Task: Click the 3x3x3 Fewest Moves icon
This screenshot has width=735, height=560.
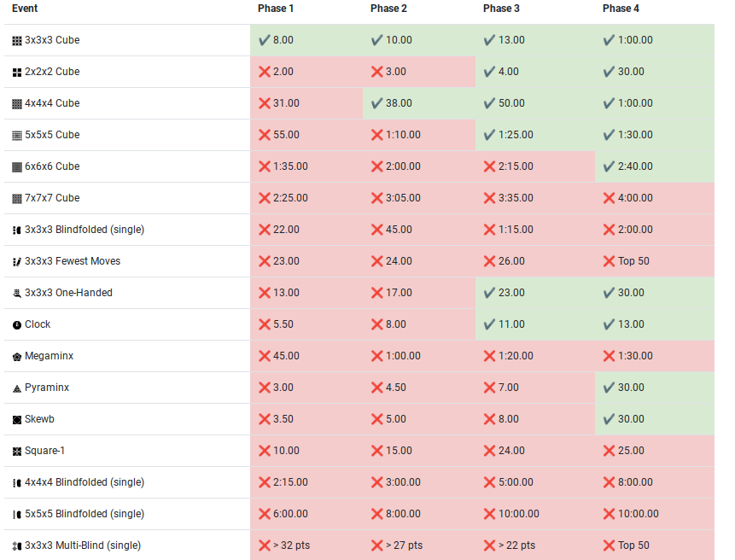Action: [x=17, y=261]
